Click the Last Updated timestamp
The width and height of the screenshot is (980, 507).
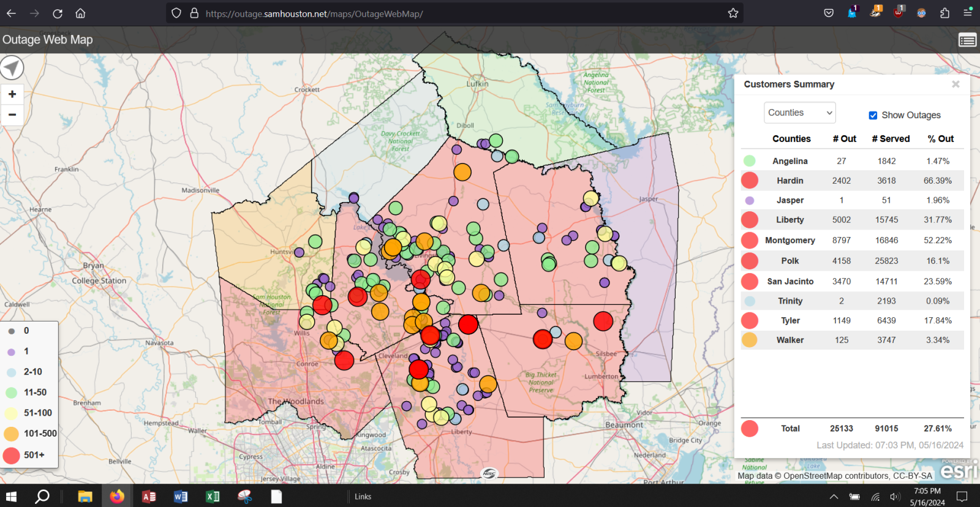click(890, 445)
